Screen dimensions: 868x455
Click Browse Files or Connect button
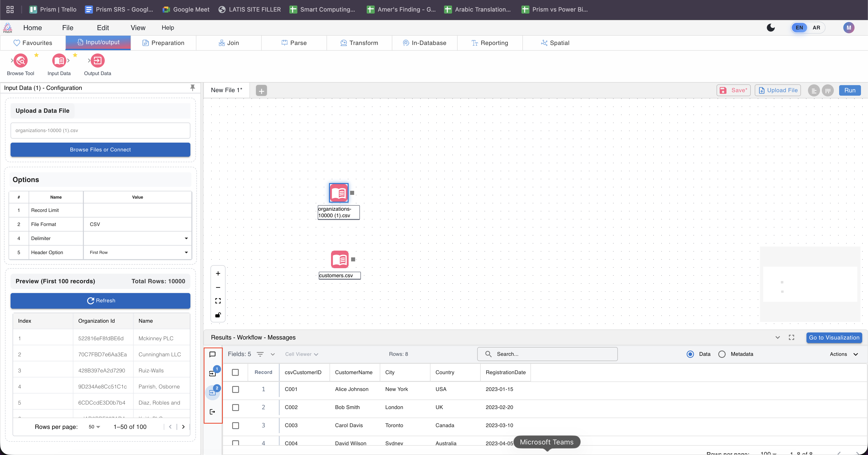click(x=100, y=150)
